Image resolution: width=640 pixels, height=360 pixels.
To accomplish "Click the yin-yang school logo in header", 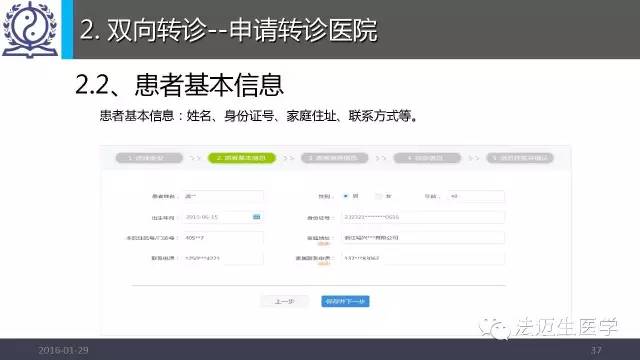I will tap(30, 29).
